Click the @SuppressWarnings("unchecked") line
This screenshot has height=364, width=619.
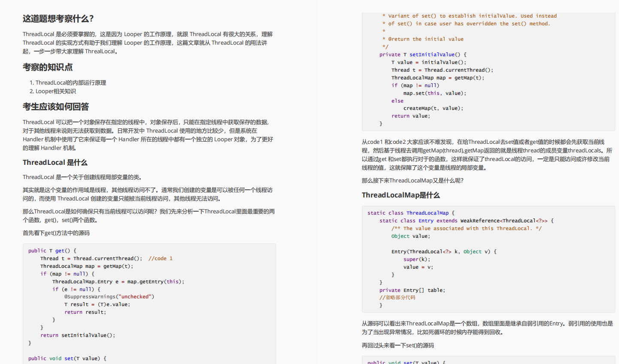point(109,297)
